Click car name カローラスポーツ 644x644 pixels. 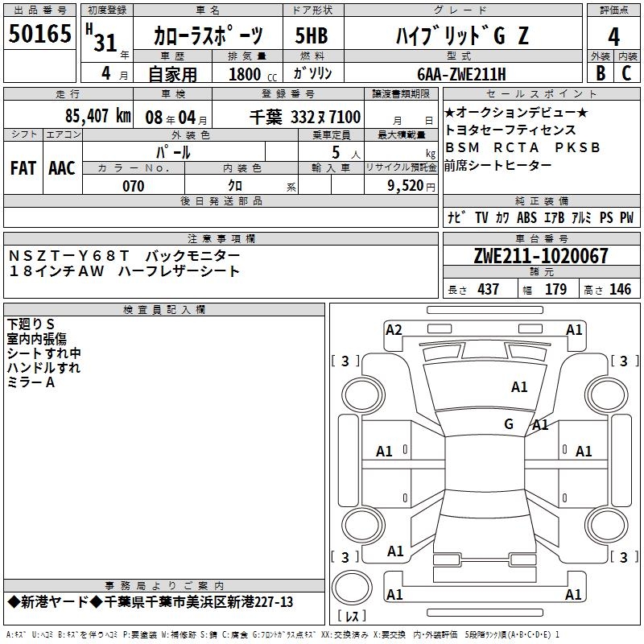[x=208, y=35]
